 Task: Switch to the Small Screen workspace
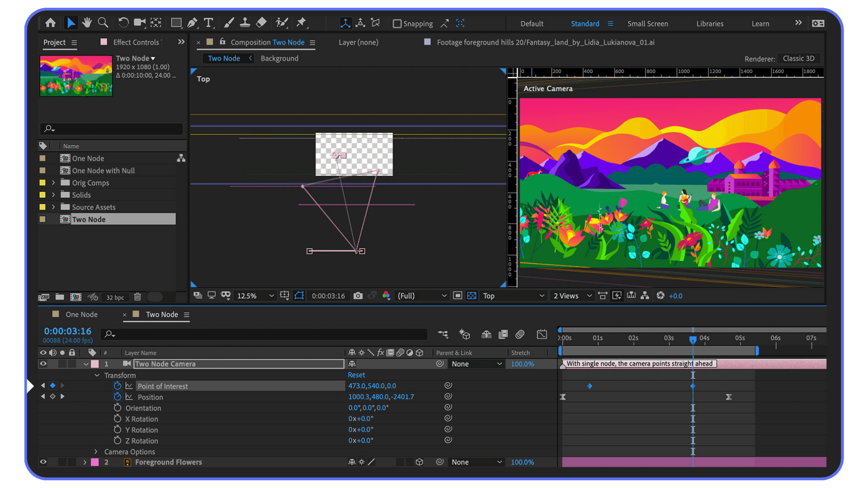648,23
